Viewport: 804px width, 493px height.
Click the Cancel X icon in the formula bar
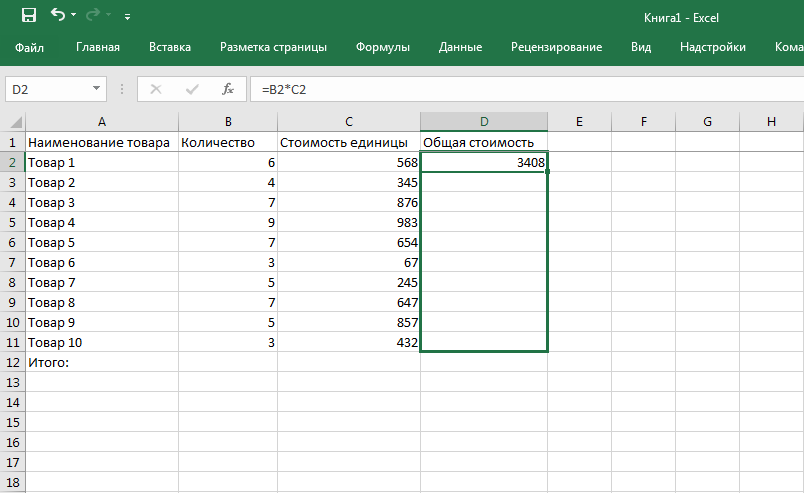156,89
